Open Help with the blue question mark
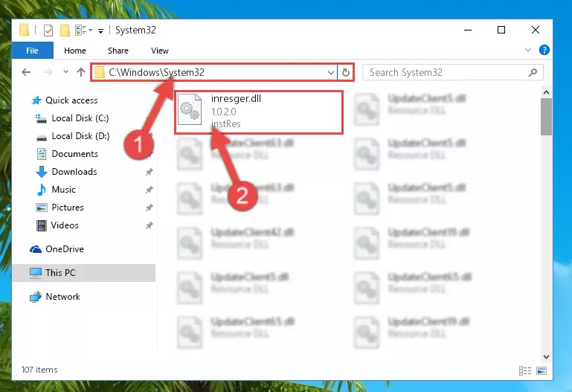This screenshot has height=392, width=572. pos(544,50)
